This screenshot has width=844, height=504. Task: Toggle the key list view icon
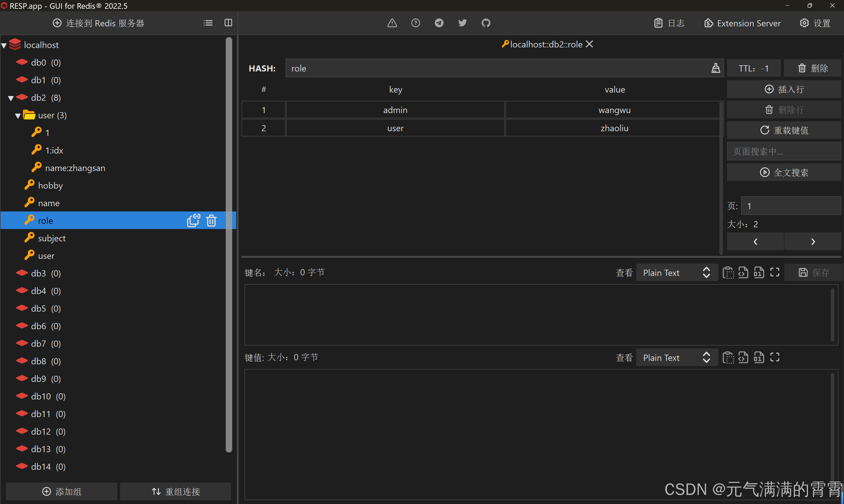coord(208,23)
